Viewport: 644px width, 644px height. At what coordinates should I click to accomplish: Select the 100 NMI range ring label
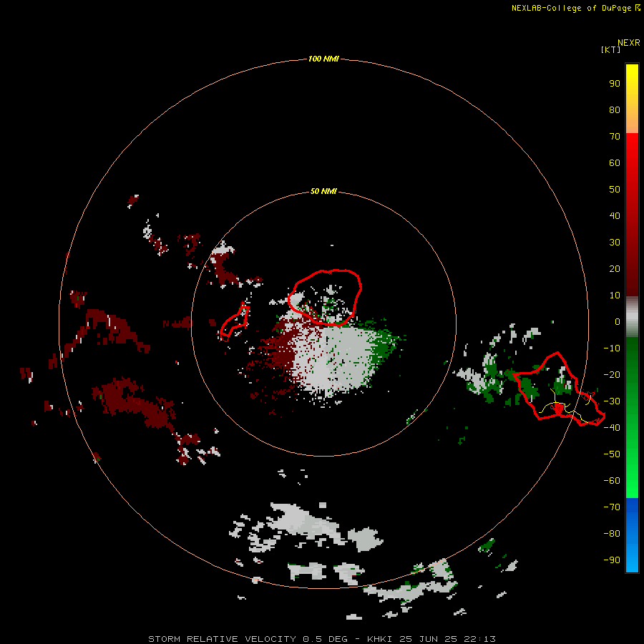point(323,59)
